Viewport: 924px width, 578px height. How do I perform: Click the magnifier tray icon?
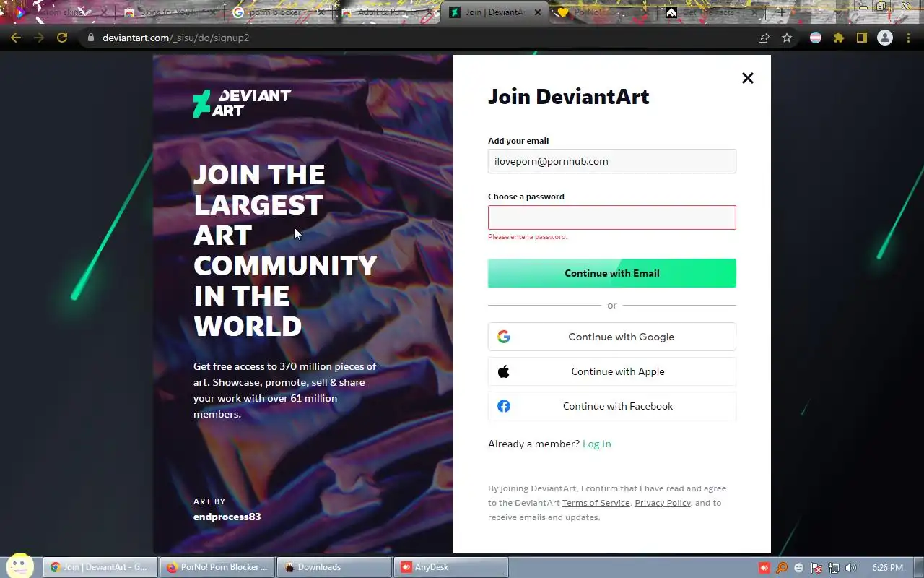[x=782, y=568]
